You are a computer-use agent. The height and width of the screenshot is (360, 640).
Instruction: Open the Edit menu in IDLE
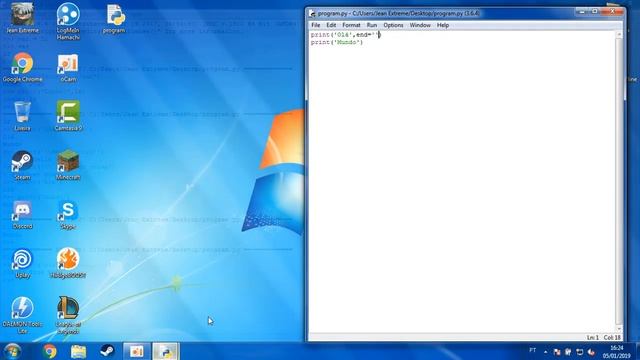pyautogui.click(x=331, y=25)
